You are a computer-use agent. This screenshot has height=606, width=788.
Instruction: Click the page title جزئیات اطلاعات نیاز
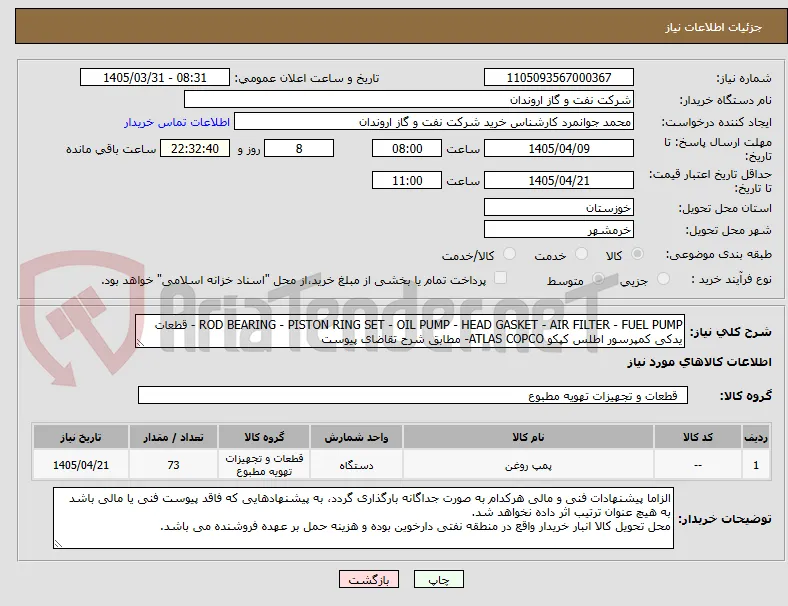(x=714, y=27)
